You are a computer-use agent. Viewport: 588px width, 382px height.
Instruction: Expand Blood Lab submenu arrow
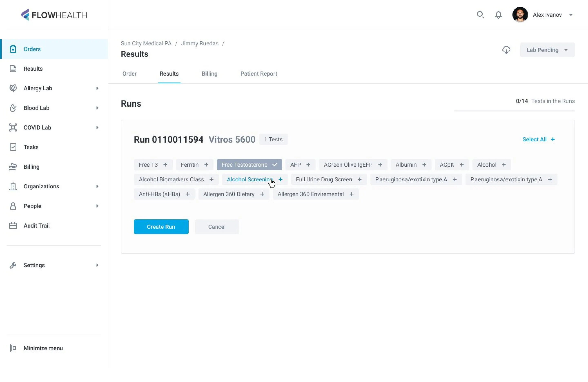pyautogui.click(x=97, y=108)
